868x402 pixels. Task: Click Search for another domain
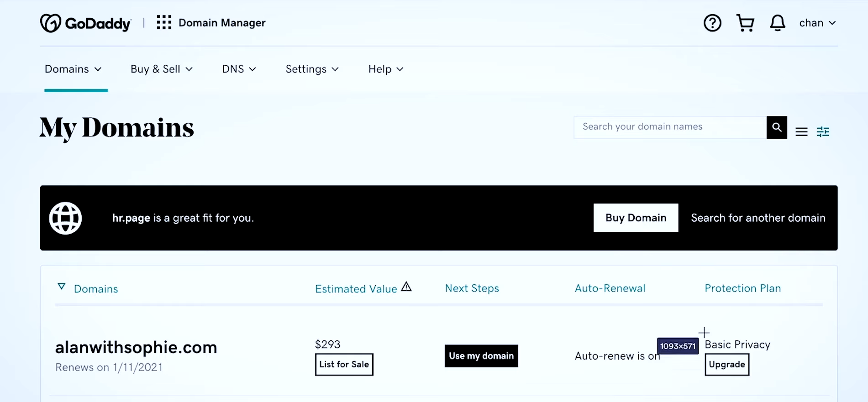coord(758,218)
